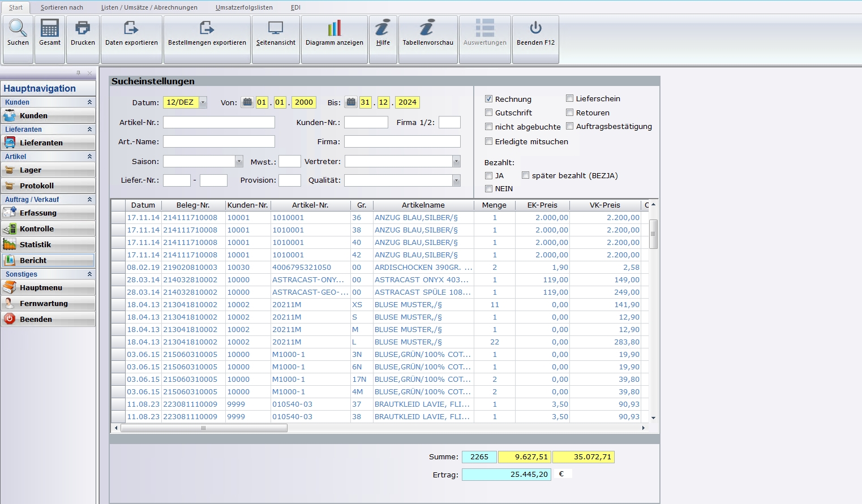Switch to Umsatzerfolgslisten tab
Image resolution: width=862 pixels, height=504 pixels.
(x=244, y=7)
